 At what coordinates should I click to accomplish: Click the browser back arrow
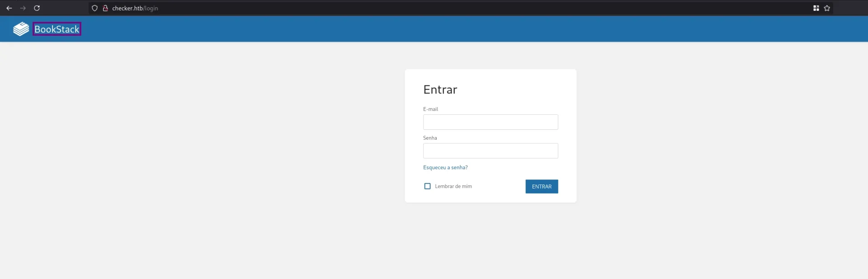point(9,8)
